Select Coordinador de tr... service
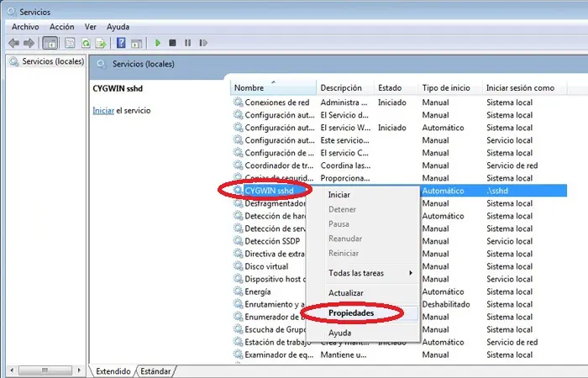 (x=279, y=165)
